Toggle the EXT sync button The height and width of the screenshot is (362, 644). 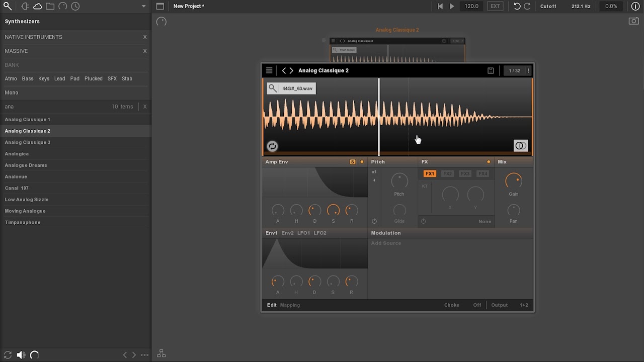496,6
